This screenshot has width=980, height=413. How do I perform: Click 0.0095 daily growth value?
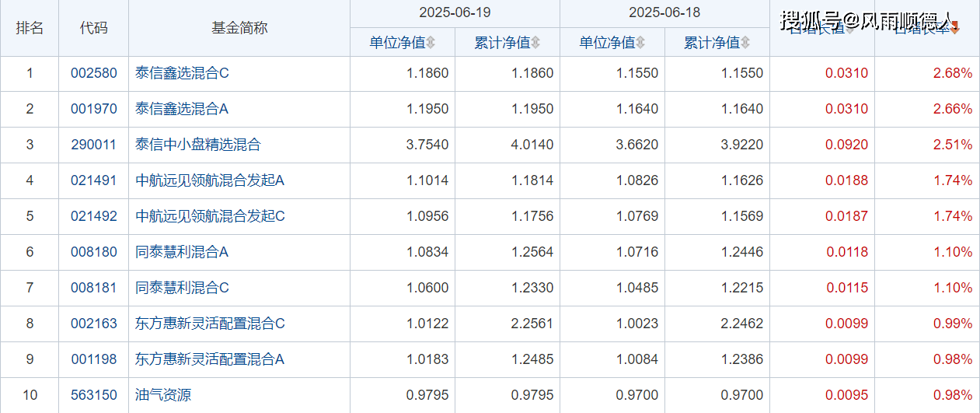(x=847, y=395)
